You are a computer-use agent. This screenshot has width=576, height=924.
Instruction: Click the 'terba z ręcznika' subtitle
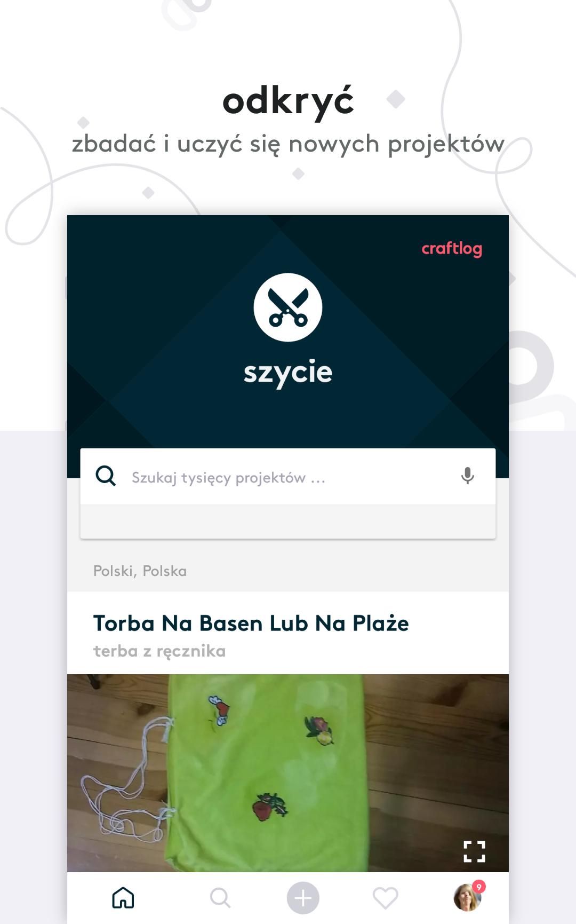159,651
